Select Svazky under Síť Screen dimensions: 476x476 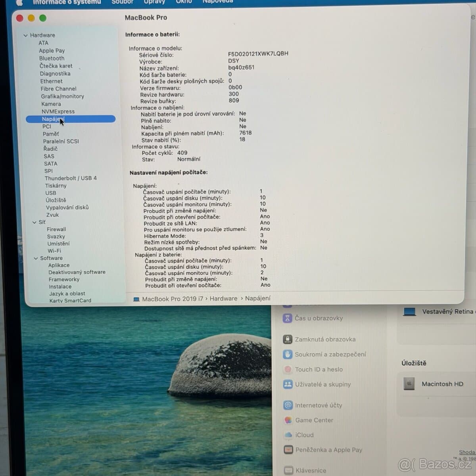point(56,236)
